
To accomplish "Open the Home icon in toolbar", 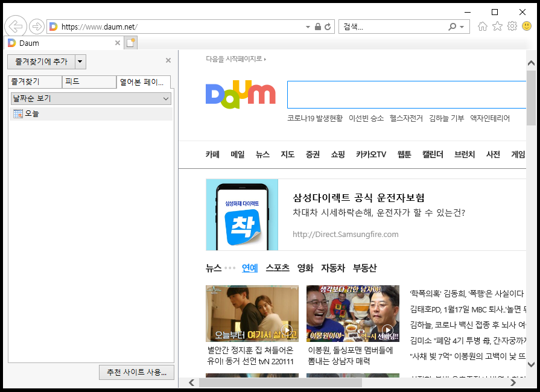I will pos(483,26).
